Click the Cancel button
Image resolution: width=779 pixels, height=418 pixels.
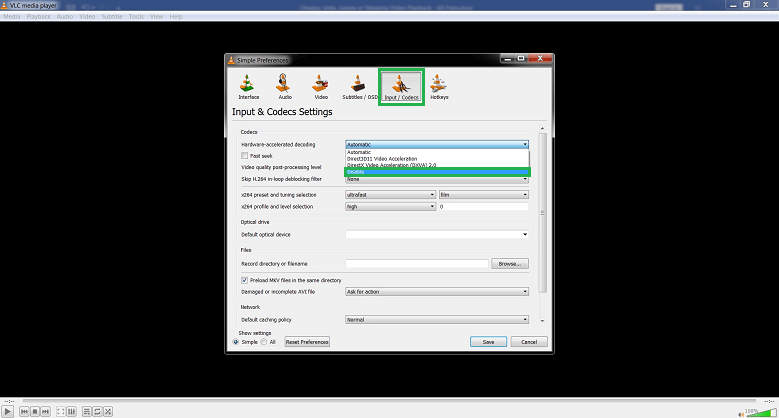(529, 342)
